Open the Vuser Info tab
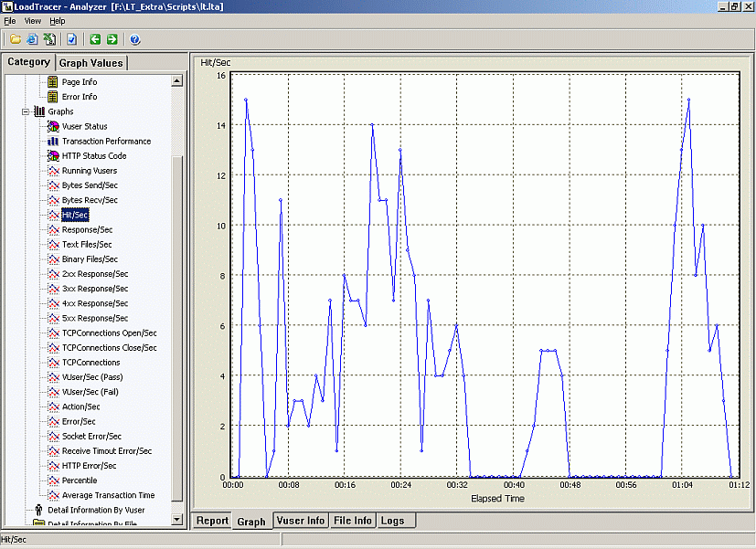Screen dimensions: 756x549 (x=301, y=521)
